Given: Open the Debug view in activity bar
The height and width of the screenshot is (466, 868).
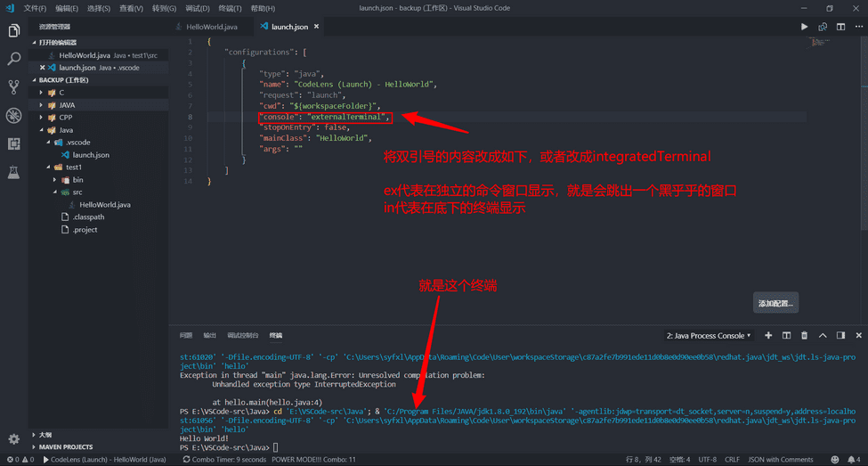Looking at the screenshot, I should point(13,115).
